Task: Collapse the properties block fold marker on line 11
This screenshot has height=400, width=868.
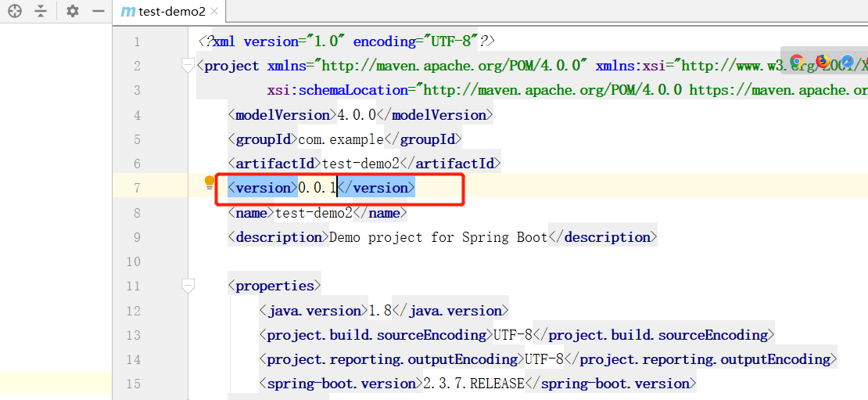Action: pos(188,286)
